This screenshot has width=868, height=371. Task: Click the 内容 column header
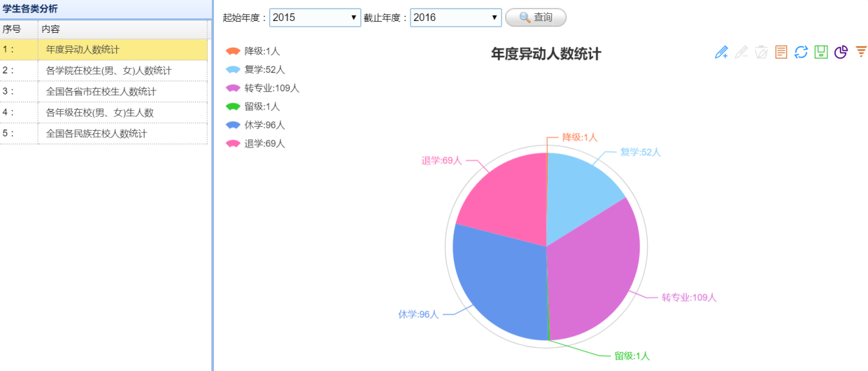[123, 30]
